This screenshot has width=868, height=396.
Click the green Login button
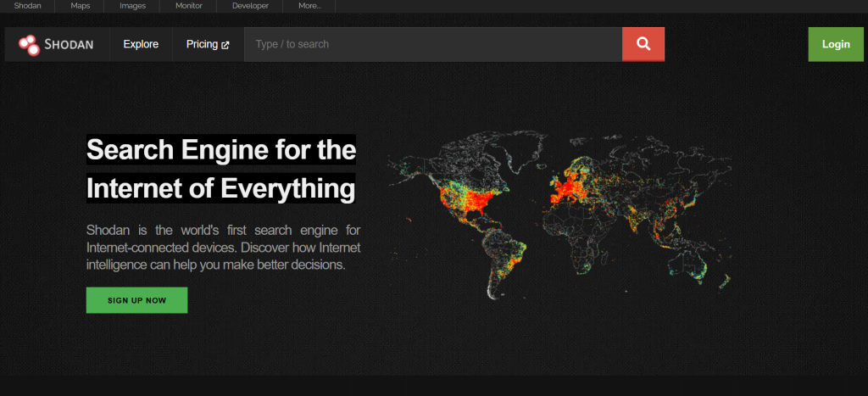point(835,44)
